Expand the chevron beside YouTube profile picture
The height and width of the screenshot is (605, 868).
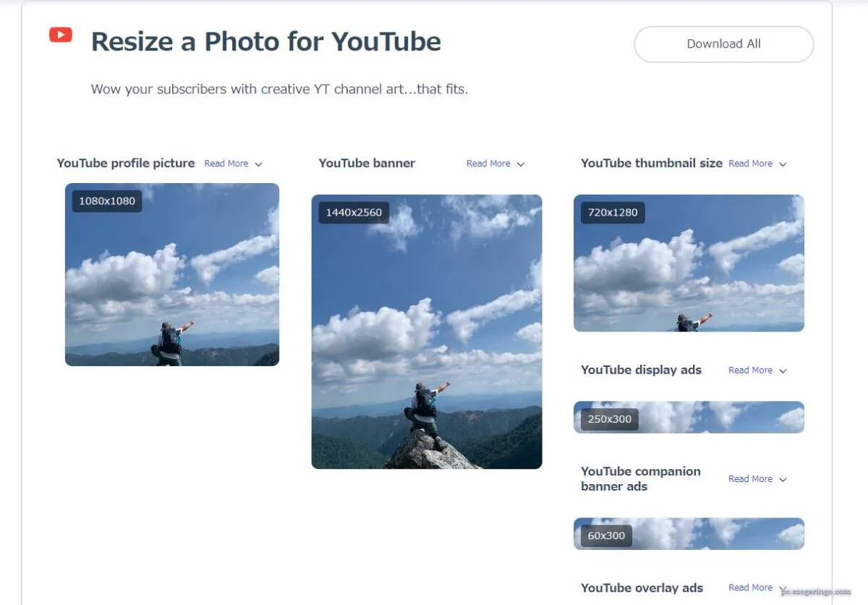click(x=258, y=164)
